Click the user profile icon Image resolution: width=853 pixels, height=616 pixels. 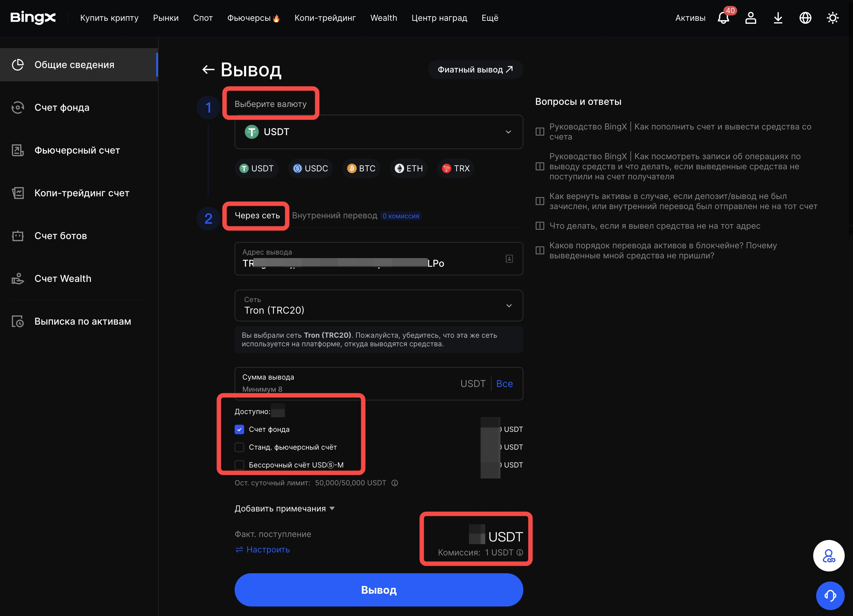pyautogui.click(x=750, y=18)
